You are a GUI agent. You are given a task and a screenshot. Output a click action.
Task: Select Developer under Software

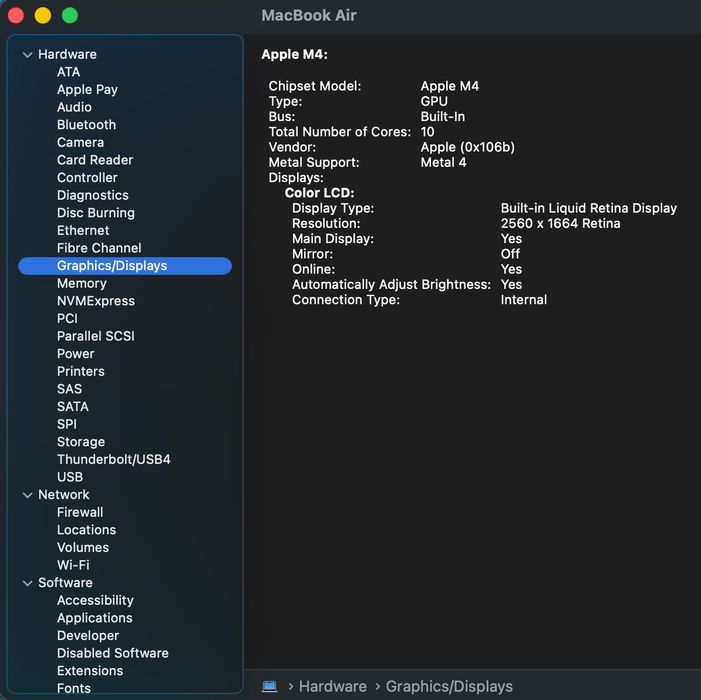(88, 636)
